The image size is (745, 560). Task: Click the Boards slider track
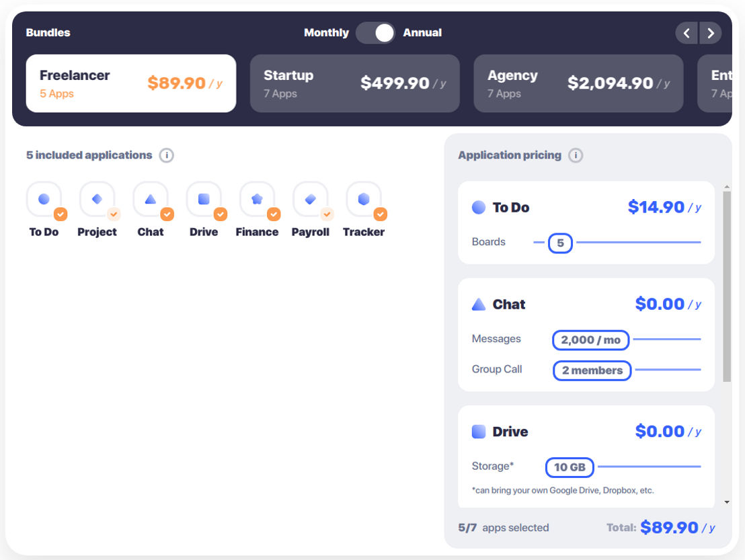[637, 242]
